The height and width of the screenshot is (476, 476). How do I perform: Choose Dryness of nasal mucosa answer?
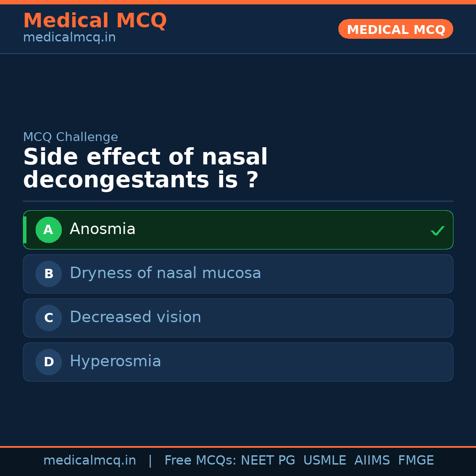165,273
